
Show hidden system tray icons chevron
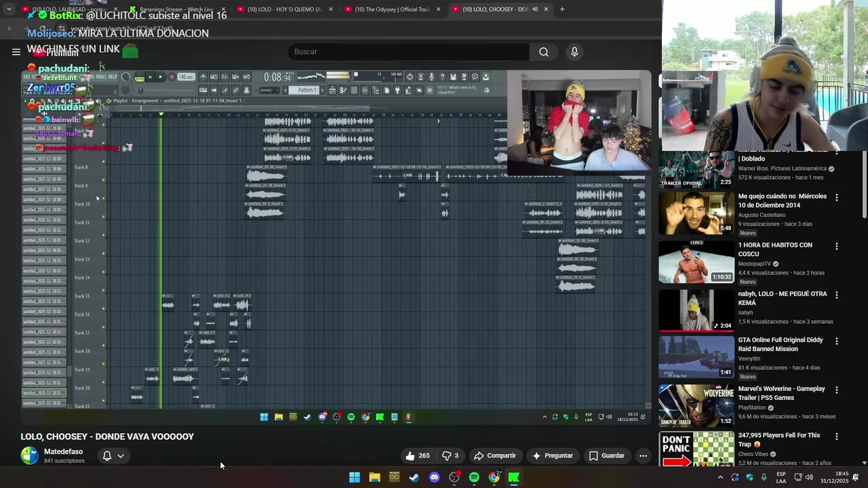click(720, 477)
